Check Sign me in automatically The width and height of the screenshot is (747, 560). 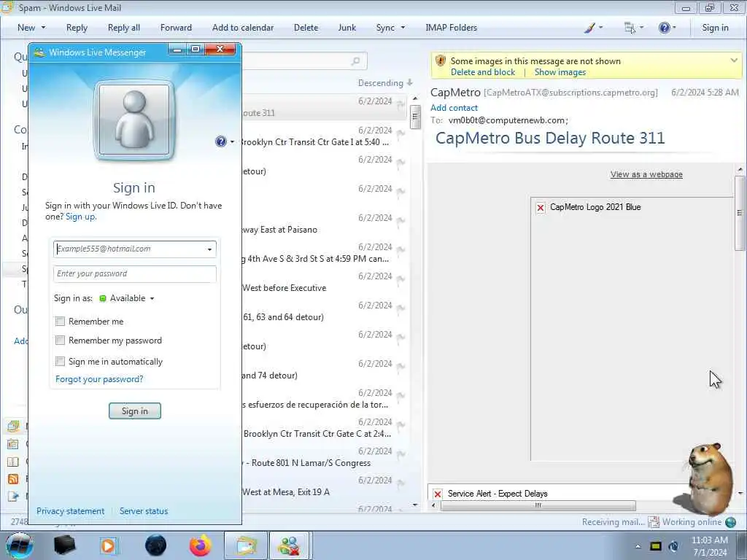click(60, 362)
